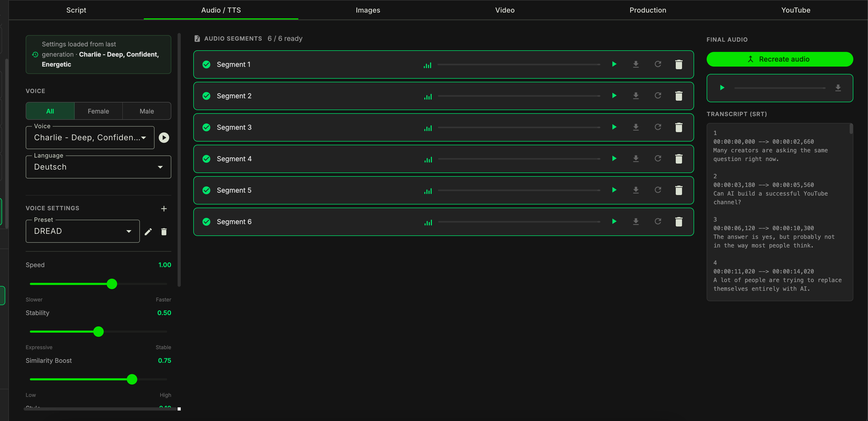868x421 pixels.
Task: Filter voices by Female
Action: (98, 111)
